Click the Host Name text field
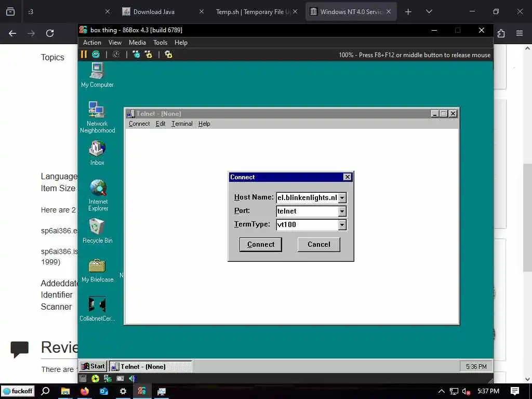 [307, 197]
